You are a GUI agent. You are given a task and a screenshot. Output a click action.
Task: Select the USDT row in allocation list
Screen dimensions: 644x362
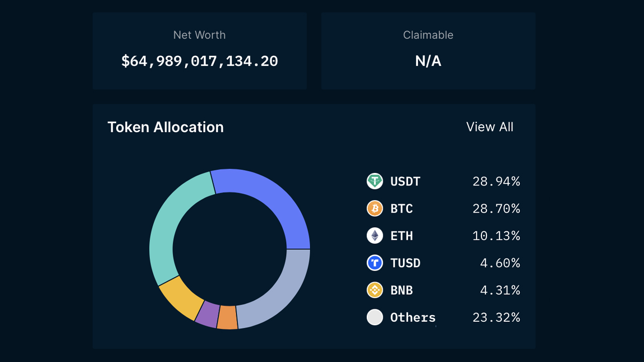point(443,182)
